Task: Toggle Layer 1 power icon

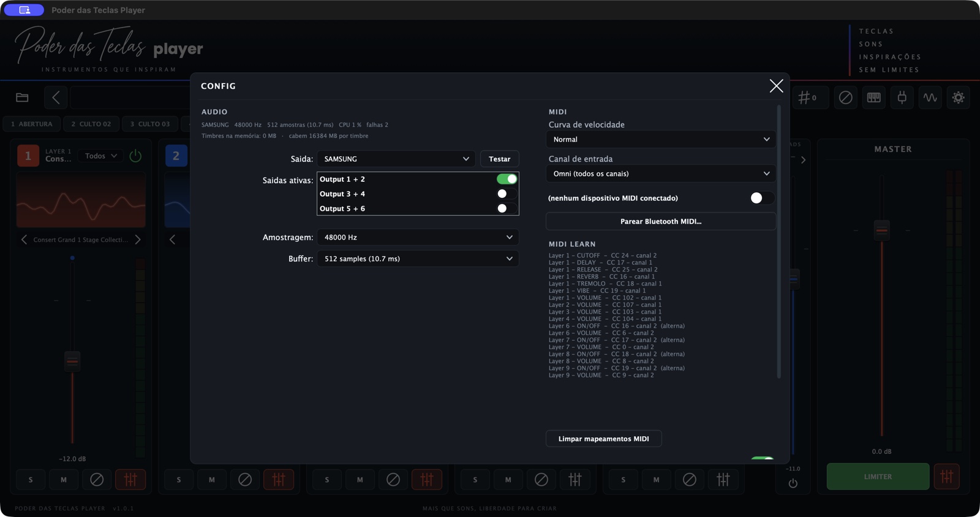Action: pyautogui.click(x=135, y=156)
